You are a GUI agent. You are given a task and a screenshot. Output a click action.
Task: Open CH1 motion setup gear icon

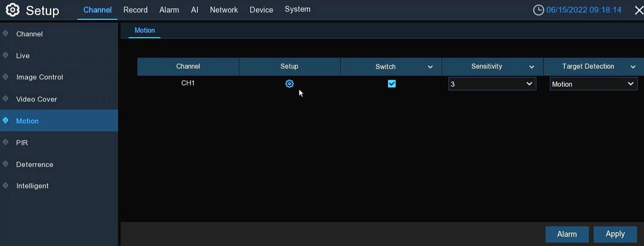click(x=290, y=84)
